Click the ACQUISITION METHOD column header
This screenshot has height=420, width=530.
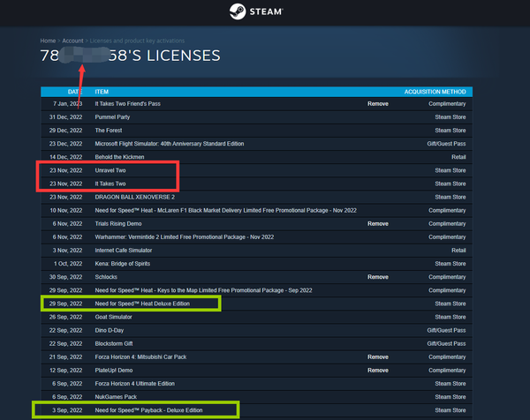[x=435, y=92]
